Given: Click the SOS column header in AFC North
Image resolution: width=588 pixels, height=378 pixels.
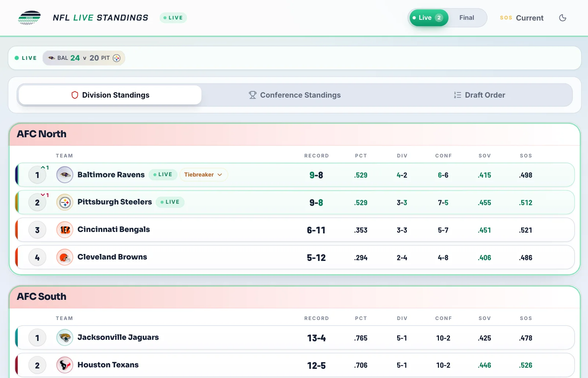Looking at the screenshot, I should click(526, 156).
